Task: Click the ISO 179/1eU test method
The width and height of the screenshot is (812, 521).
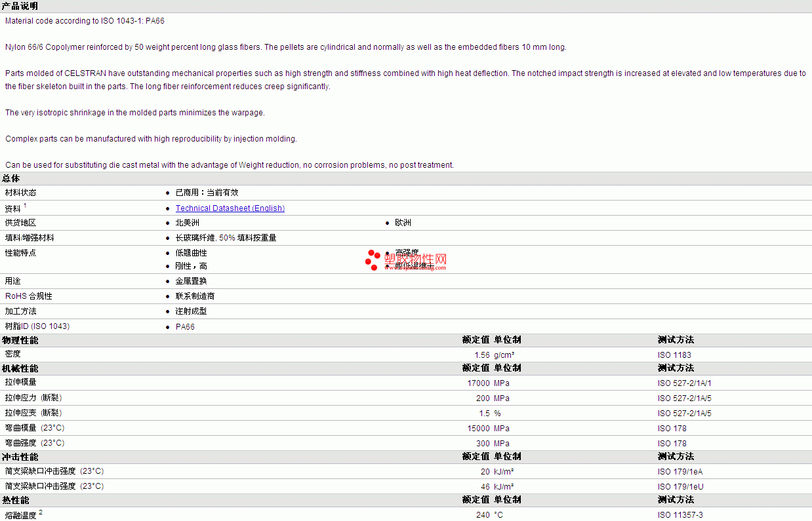Action: (681, 487)
